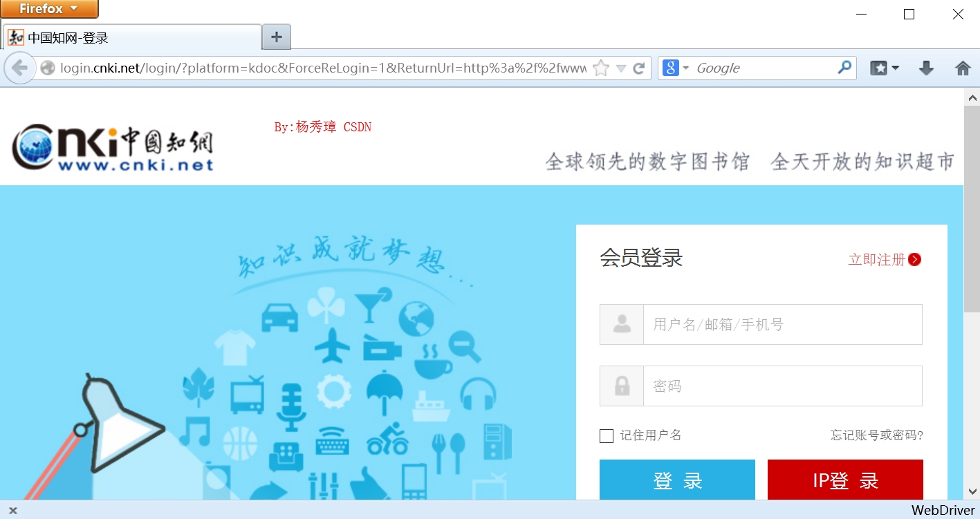Click the By:杨秀璋 CSDN text
The width and height of the screenshot is (980, 519).
[322, 127]
